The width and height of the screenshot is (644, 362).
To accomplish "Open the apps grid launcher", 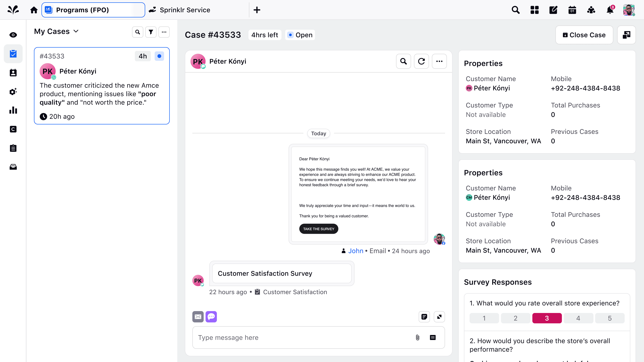I will 534,10.
